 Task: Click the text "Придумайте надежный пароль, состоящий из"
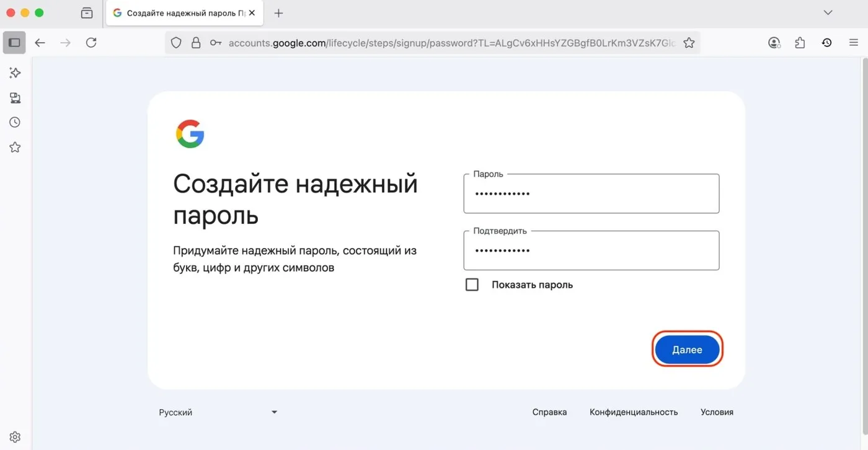tap(294, 251)
